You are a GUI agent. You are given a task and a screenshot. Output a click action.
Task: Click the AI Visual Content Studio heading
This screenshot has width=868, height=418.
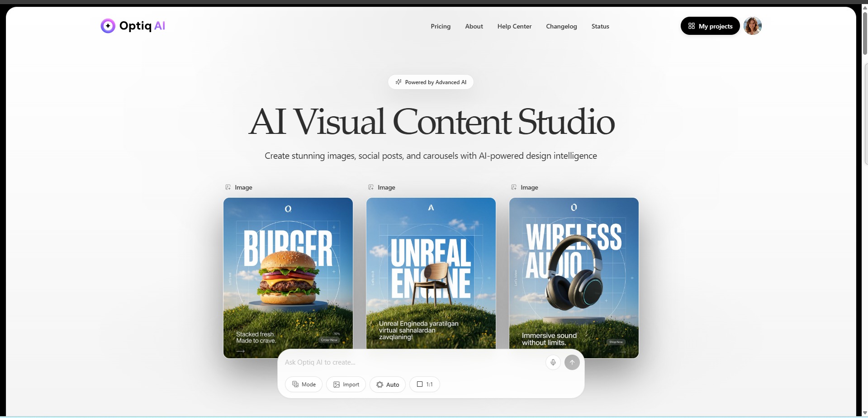[432, 122]
